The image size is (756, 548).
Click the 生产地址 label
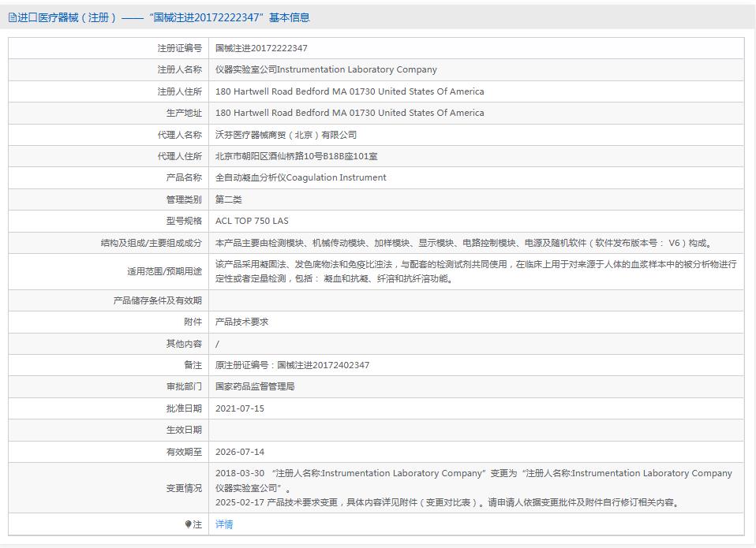(x=184, y=113)
